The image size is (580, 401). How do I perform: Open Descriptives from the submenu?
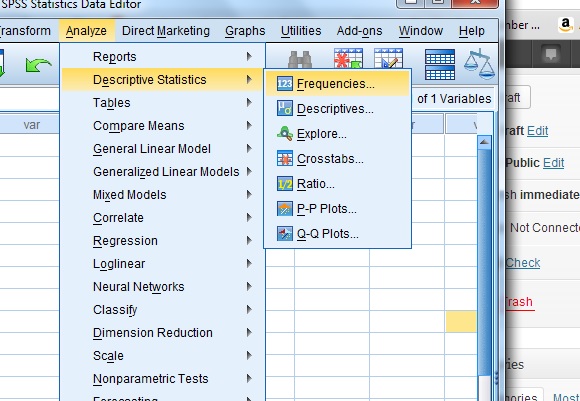coord(337,109)
